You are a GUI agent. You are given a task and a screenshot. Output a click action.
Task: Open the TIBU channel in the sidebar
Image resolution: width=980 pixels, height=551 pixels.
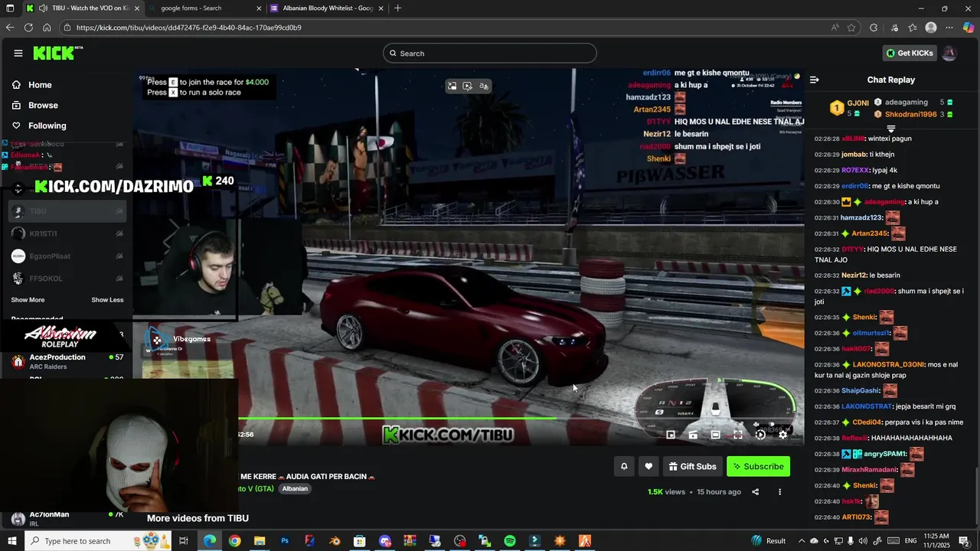pos(67,211)
